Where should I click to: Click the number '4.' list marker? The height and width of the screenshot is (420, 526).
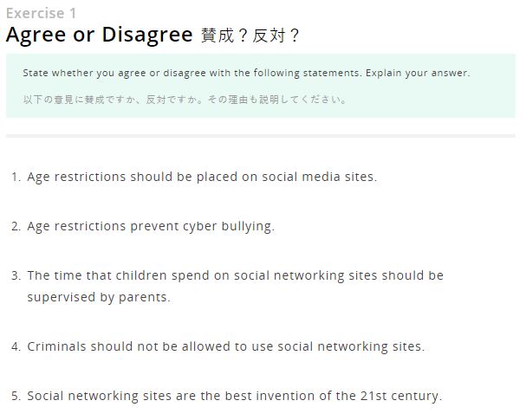(16, 346)
